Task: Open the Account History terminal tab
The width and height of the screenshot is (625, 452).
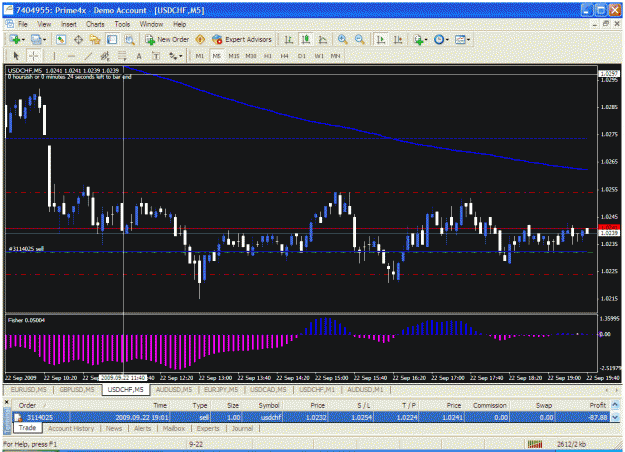Action: pos(71,428)
